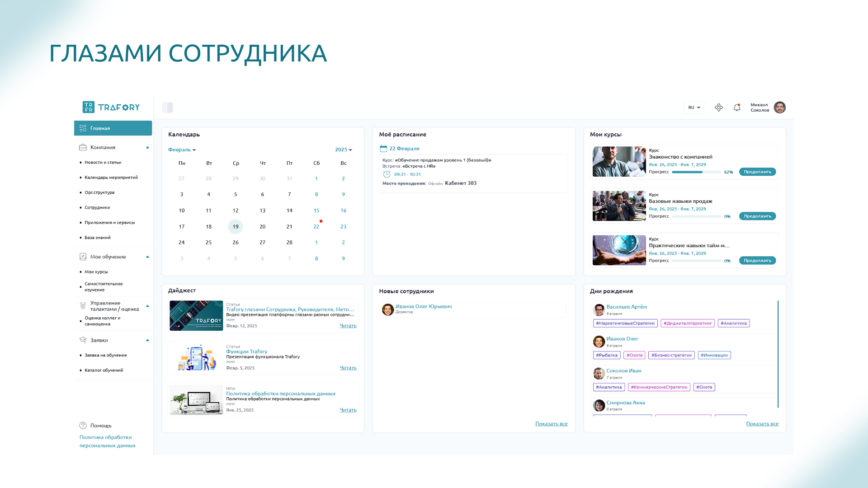Collapse the Мое обучение sidebar section
This screenshot has width=868, height=488.
147,257
